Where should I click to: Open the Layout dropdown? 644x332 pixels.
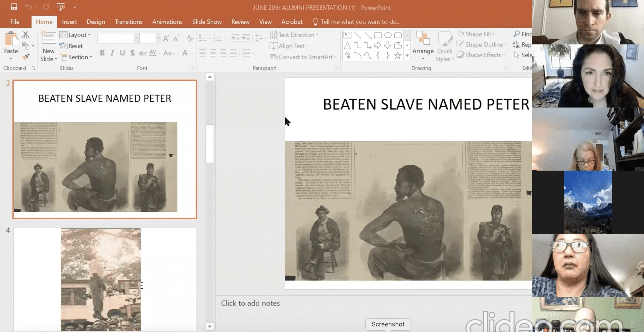pyautogui.click(x=75, y=35)
